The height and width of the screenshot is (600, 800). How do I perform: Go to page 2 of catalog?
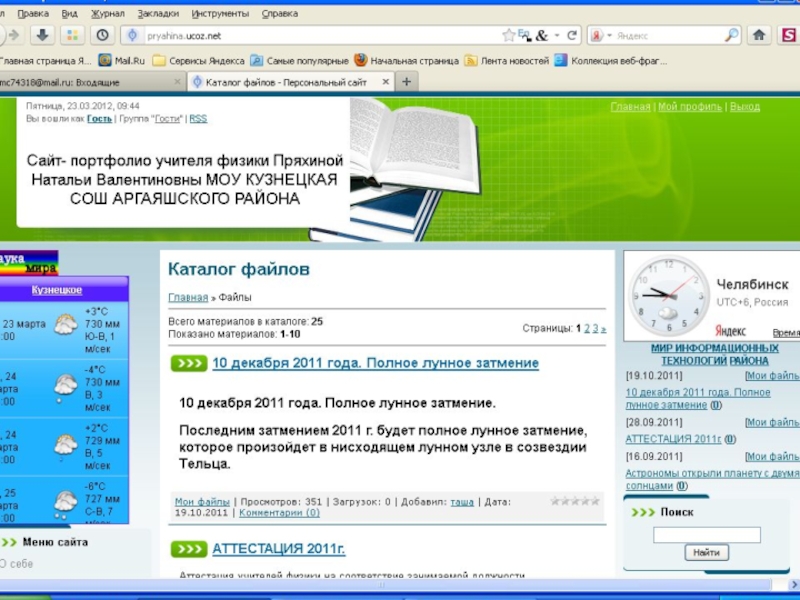(x=587, y=329)
